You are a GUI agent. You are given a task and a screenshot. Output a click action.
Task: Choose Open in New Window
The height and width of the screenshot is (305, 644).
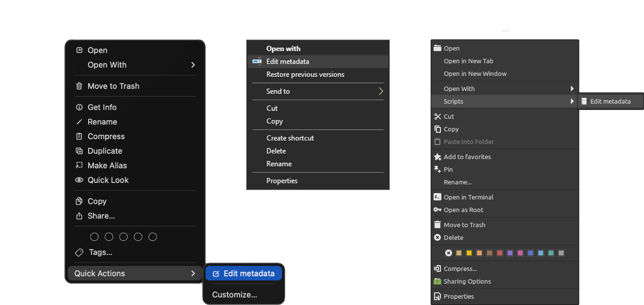[475, 73]
